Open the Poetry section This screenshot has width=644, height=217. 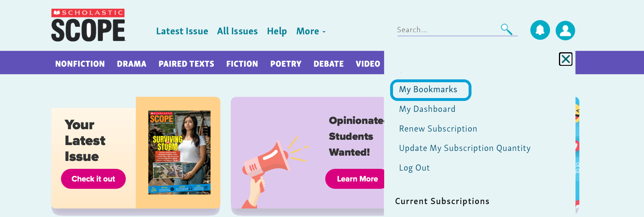[x=286, y=64]
